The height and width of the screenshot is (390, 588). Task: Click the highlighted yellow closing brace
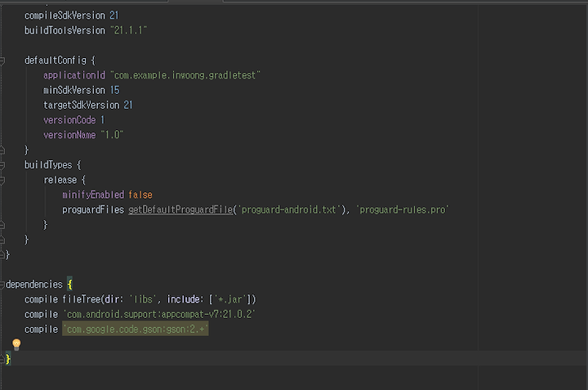[x=8, y=359]
